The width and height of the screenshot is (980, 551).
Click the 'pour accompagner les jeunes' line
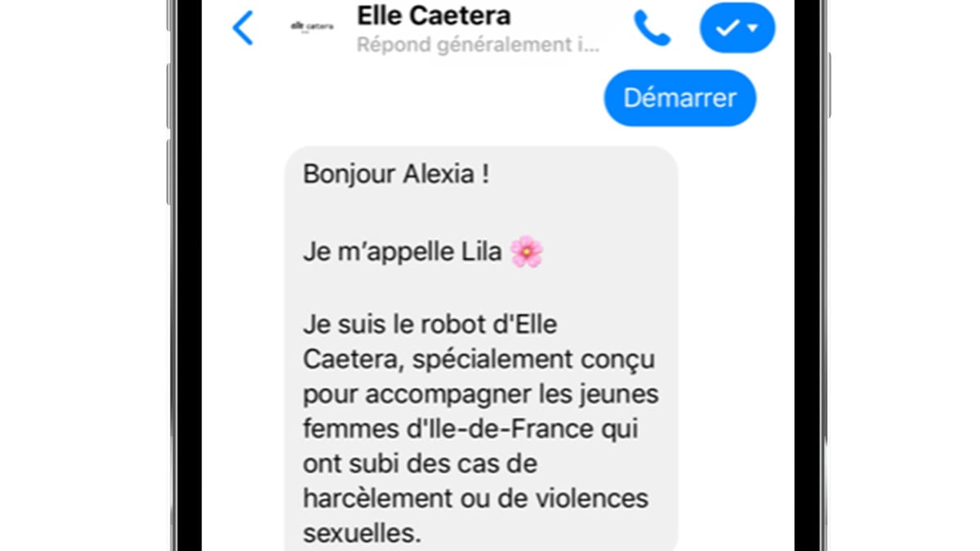[480, 395]
